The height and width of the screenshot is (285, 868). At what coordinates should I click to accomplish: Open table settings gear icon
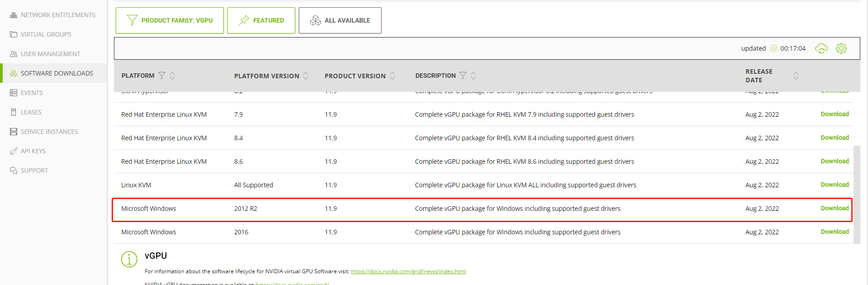point(841,48)
